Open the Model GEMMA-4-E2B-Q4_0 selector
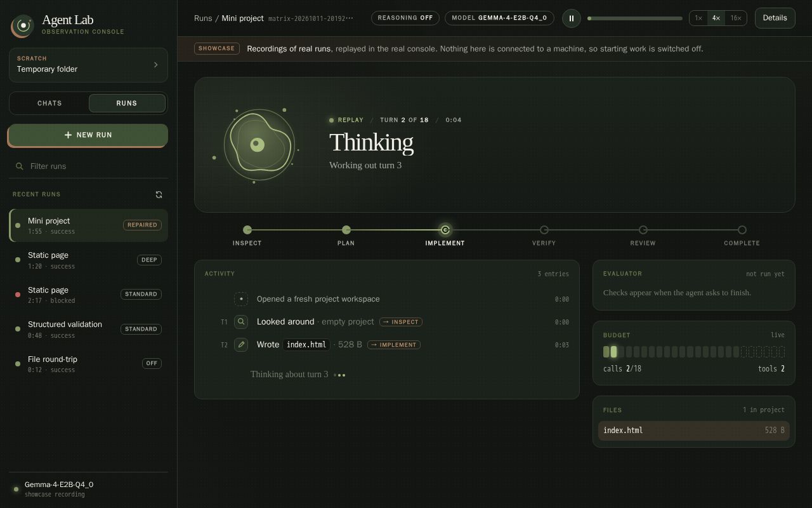The width and height of the screenshot is (812, 508). coord(499,18)
